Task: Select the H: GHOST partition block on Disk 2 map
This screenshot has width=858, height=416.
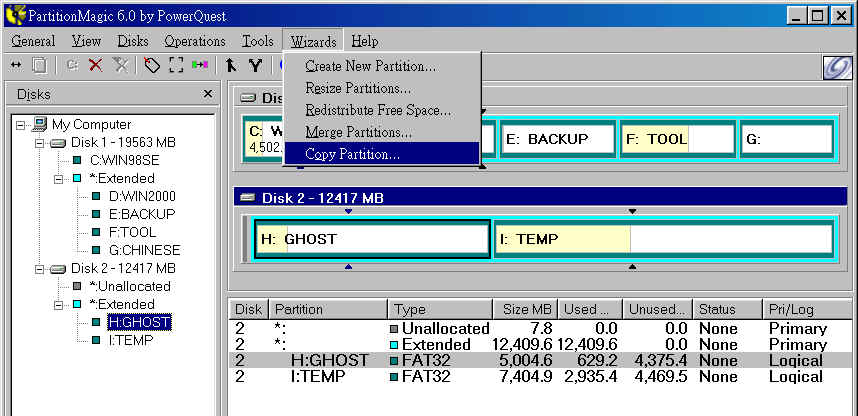Action: pos(372,239)
